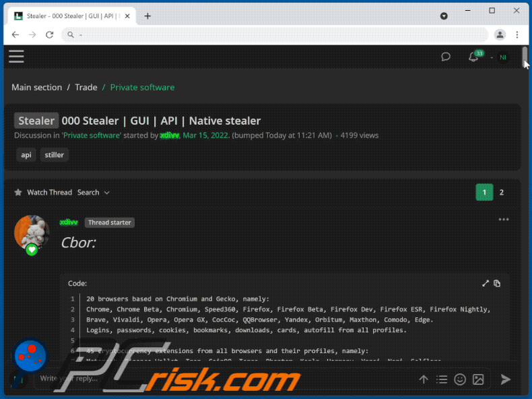Go to Trade breadcrumb
Image resolution: width=532 pixels, height=399 pixels.
(x=86, y=87)
